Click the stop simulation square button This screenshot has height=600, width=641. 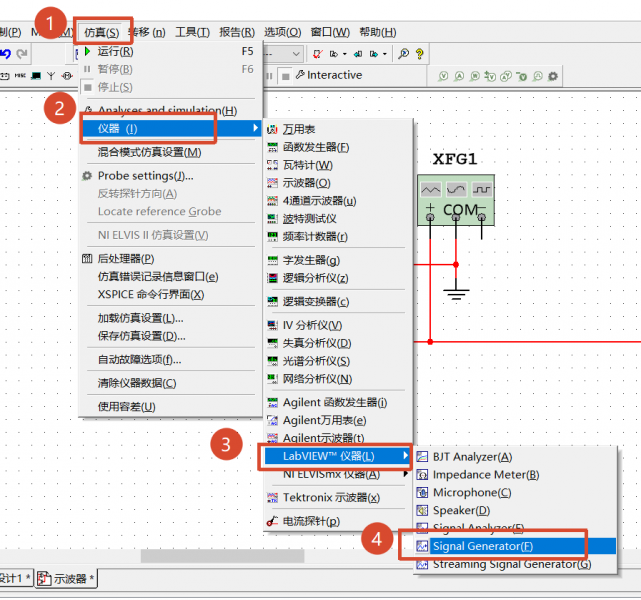coord(285,76)
